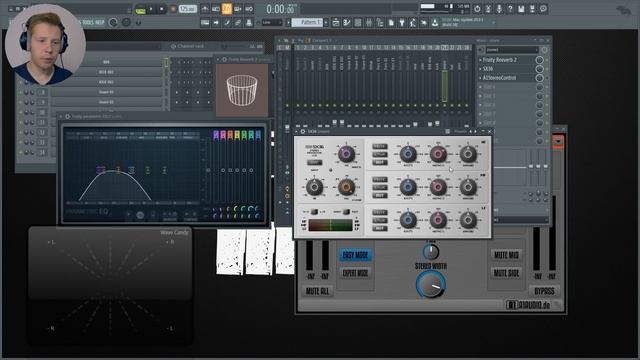The width and height of the screenshot is (640, 360).
Task: Click the green band tab in Parametric EQ
Action: (x=244, y=135)
